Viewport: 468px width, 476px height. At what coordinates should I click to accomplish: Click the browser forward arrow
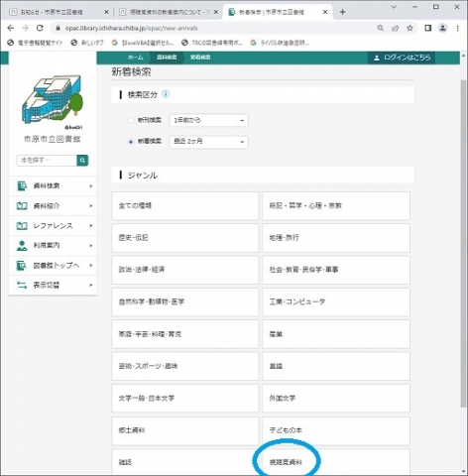pyautogui.click(x=25, y=28)
